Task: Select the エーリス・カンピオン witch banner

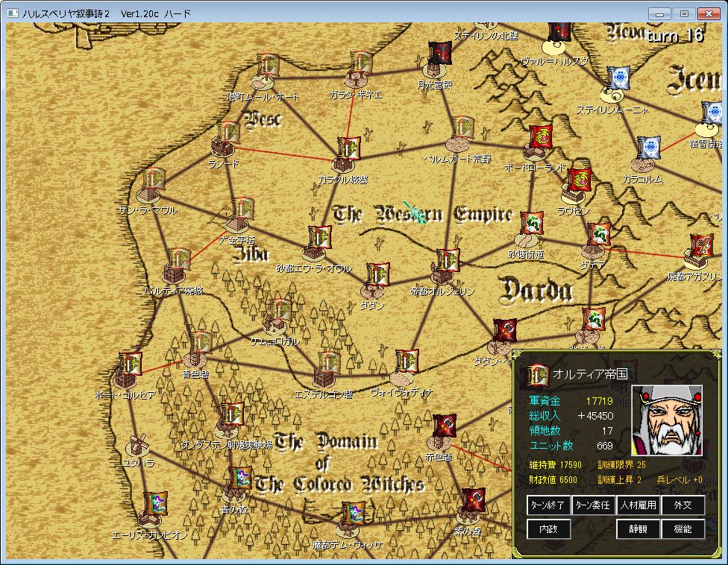Action: pos(155,504)
